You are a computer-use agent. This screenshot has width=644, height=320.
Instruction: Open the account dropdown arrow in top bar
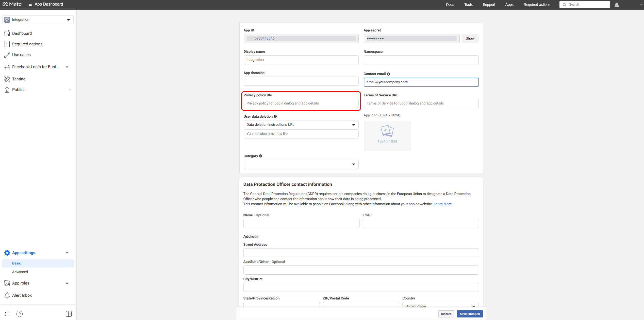[641, 5]
